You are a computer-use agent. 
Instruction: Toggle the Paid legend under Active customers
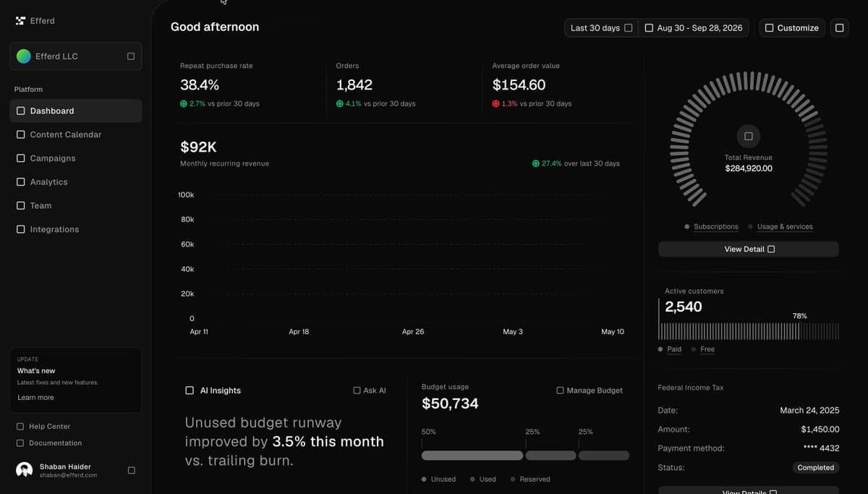pos(670,349)
